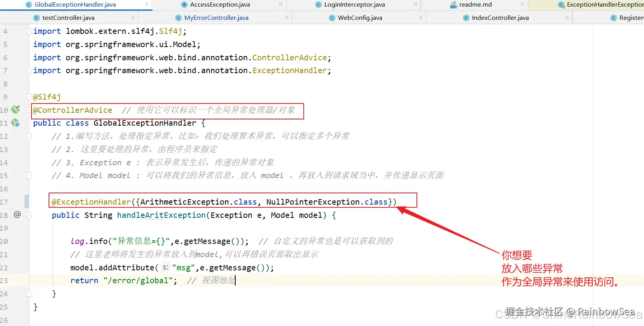Click the Spring class gutter icon on line 11
Viewport: 644px width, 326px height.
pyautogui.click(x=16, y=123)
